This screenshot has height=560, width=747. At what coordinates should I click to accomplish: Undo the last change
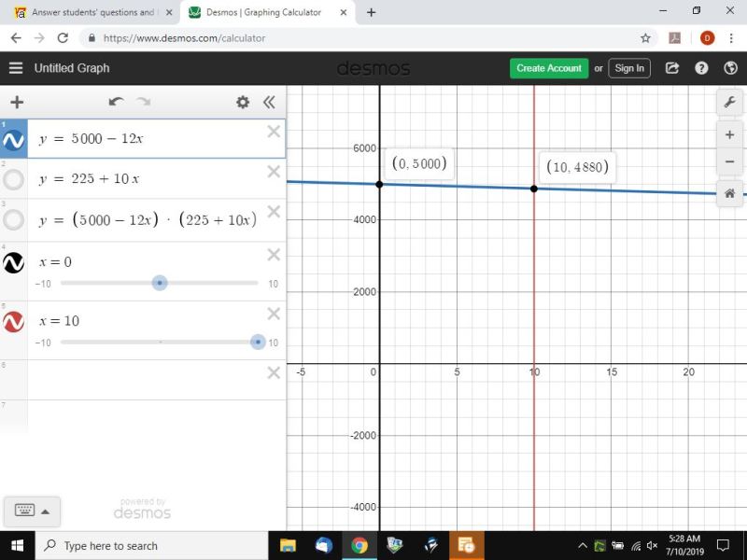(x=116, y=102)
